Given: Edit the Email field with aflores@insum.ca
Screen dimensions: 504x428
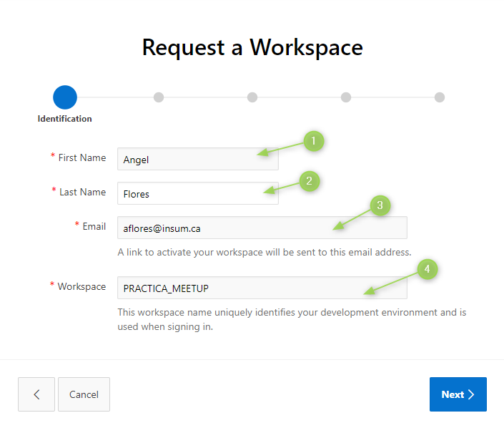Looking at the screenshot, I should coord(243,228).
